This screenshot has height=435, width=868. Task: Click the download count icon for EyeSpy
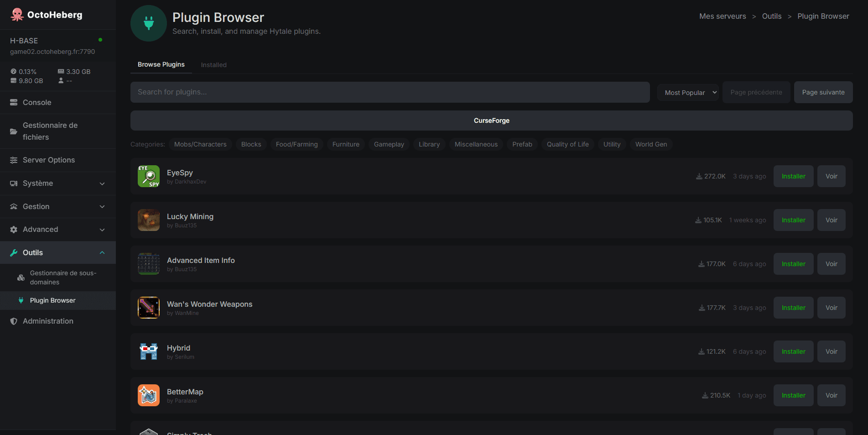coord(699,176)
